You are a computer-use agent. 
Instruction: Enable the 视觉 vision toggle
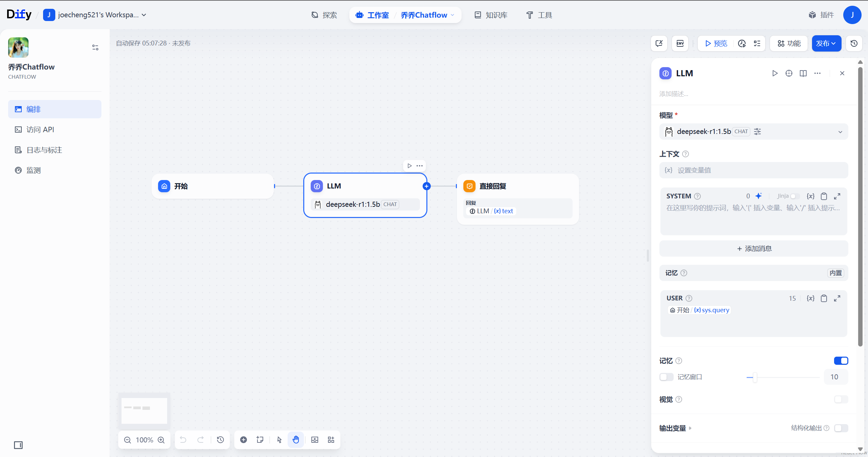841,399
